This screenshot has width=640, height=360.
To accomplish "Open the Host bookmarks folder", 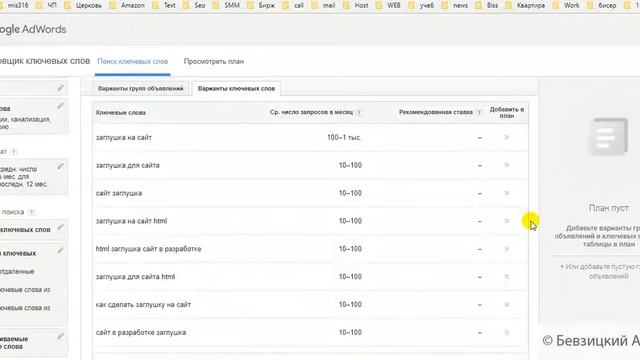I will [356, 5].
